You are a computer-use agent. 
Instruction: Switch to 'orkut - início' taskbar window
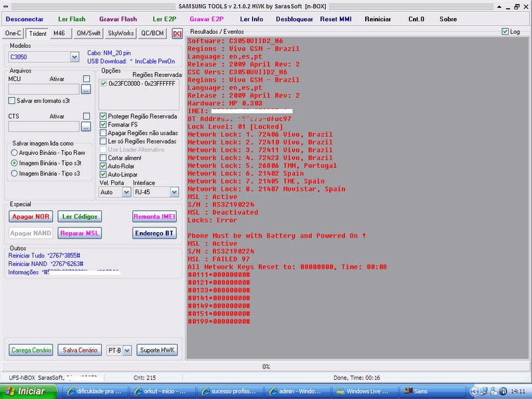(x=162, y=391)
